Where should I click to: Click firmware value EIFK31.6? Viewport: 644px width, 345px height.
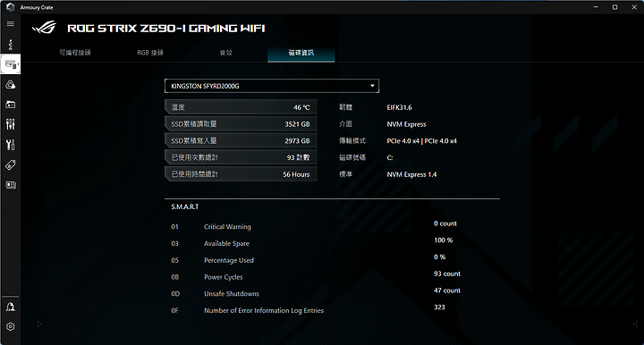pos(399,107)
